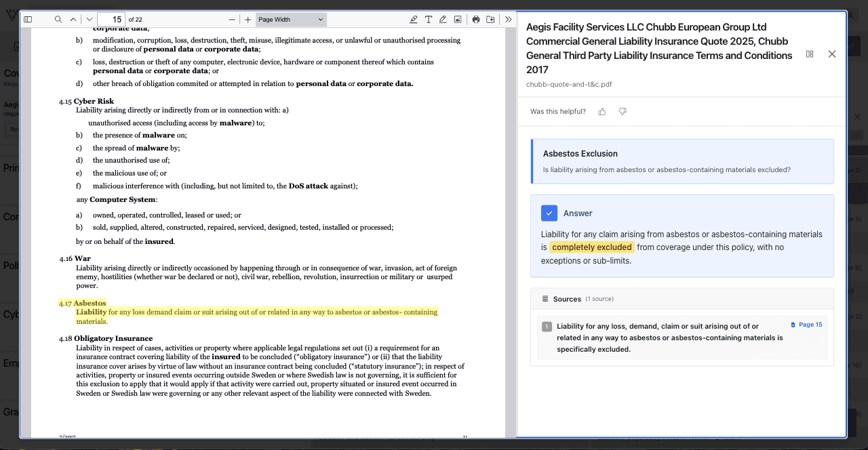Click the 'Was this helpful?' label
Screen dimensions: 868x450
(x=558, y=111)
